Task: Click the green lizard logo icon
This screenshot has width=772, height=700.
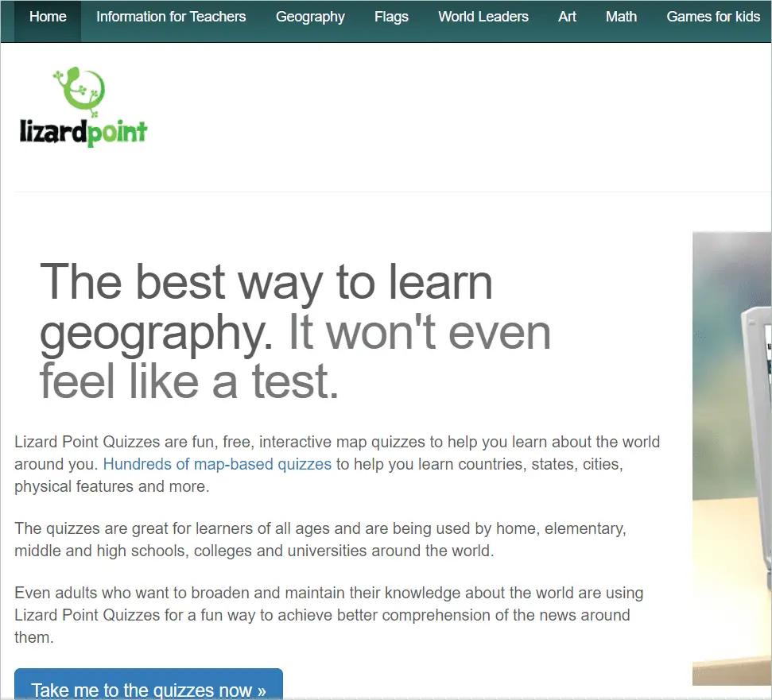Action: click(x=80, y=89)
